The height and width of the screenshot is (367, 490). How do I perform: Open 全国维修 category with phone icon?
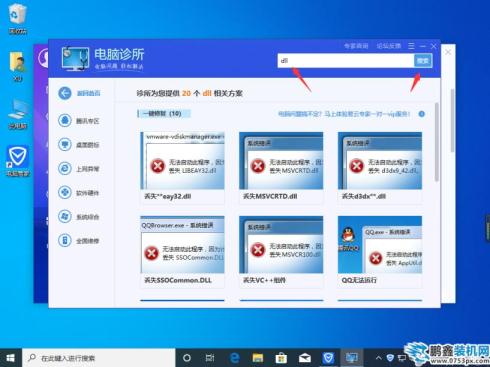point(79,241)
